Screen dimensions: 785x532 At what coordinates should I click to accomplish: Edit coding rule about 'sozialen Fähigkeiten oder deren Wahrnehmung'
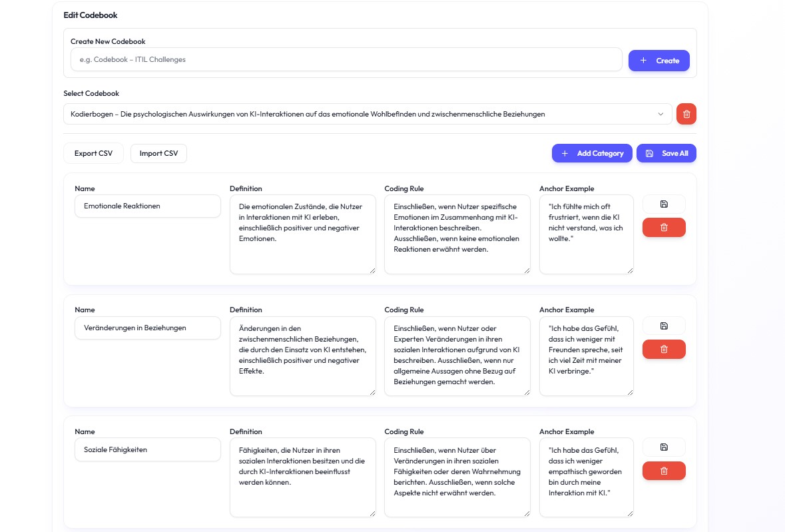click(457, 477)
